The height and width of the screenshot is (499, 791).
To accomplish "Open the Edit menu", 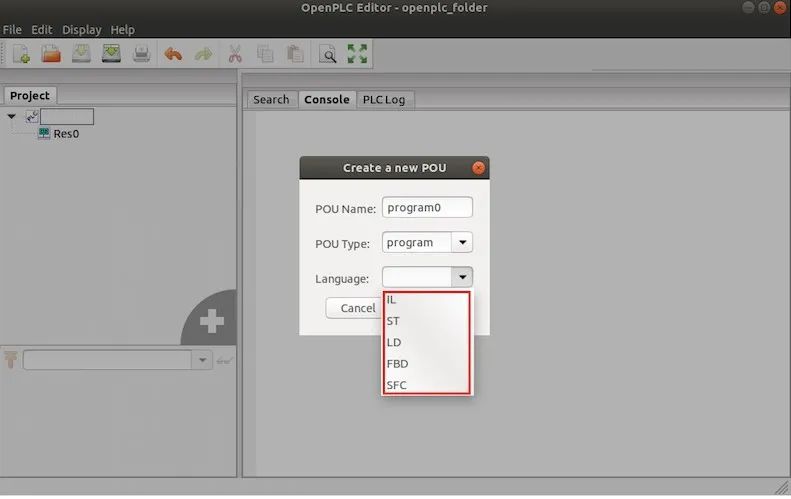I will [x=41, y=30].
